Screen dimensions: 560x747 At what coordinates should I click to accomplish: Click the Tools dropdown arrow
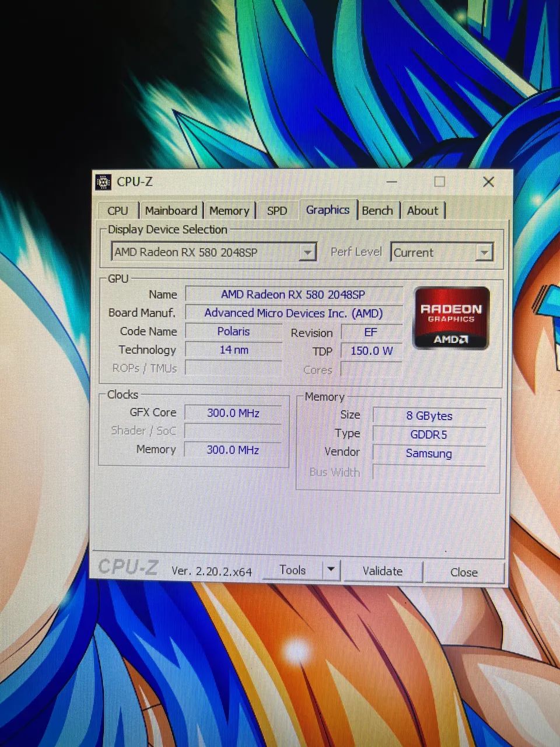pos(331,570)
